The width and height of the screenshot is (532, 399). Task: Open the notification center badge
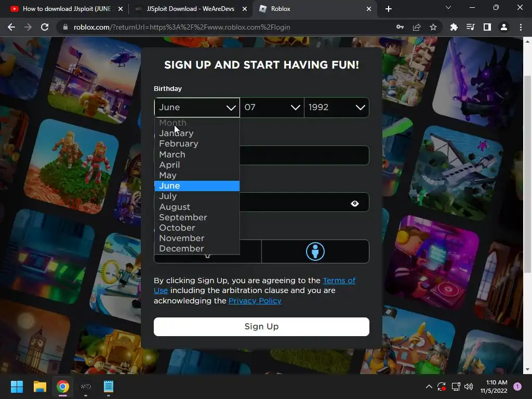coord(517,387)
